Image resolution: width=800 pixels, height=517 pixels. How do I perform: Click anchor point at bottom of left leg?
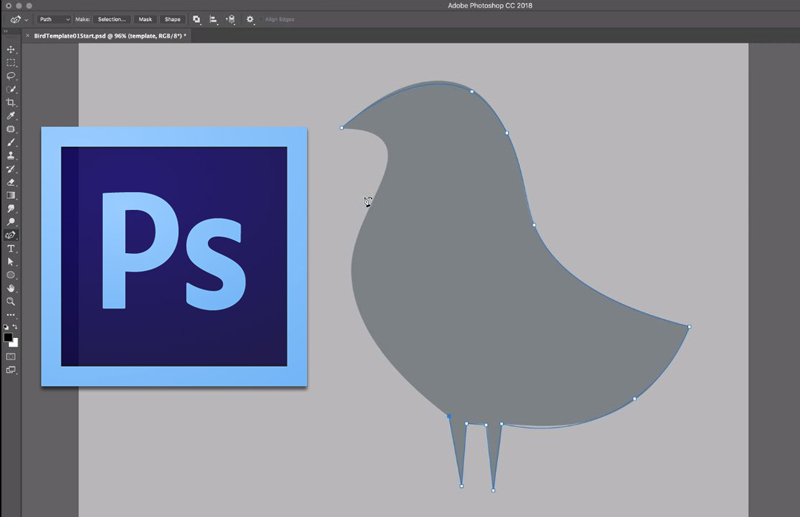[x=462, y=486]
